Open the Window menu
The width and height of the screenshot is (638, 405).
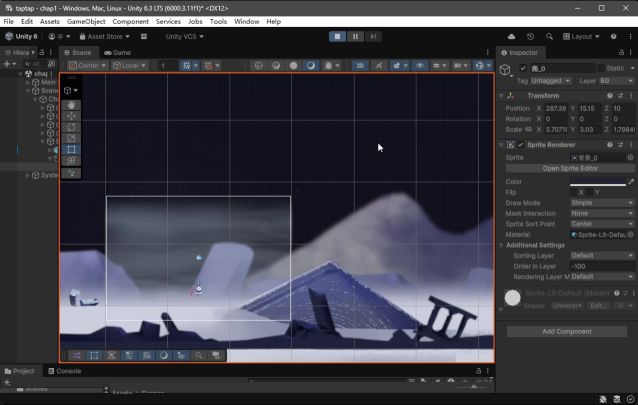(247, 22)
